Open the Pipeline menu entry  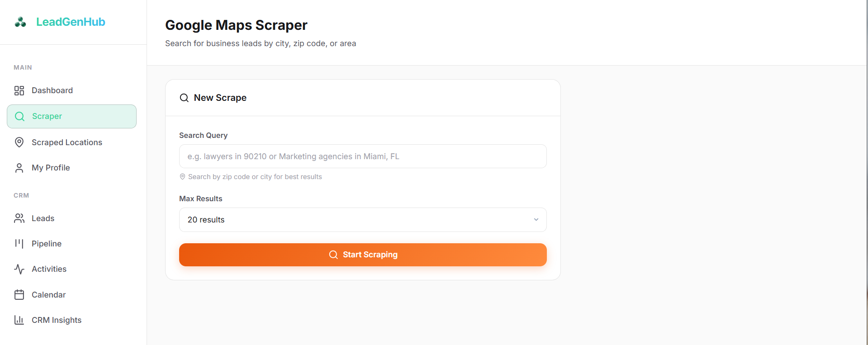coord(71,244)
